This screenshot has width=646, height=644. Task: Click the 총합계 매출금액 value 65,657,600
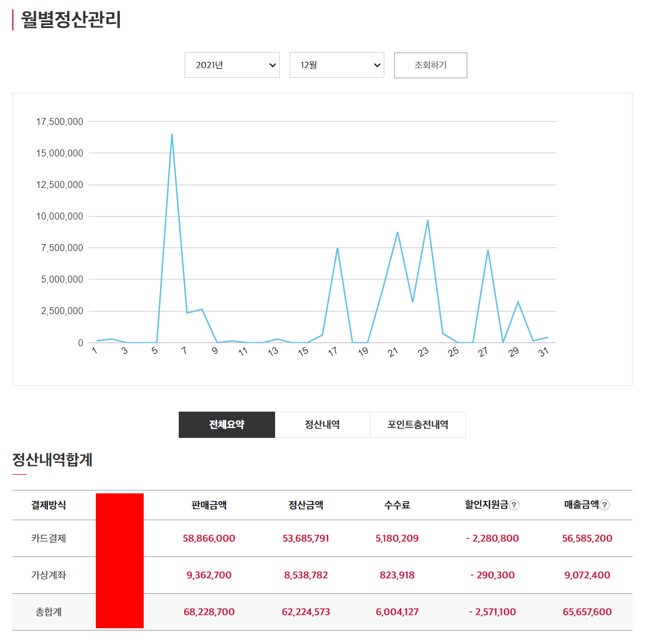click(587, 612)
